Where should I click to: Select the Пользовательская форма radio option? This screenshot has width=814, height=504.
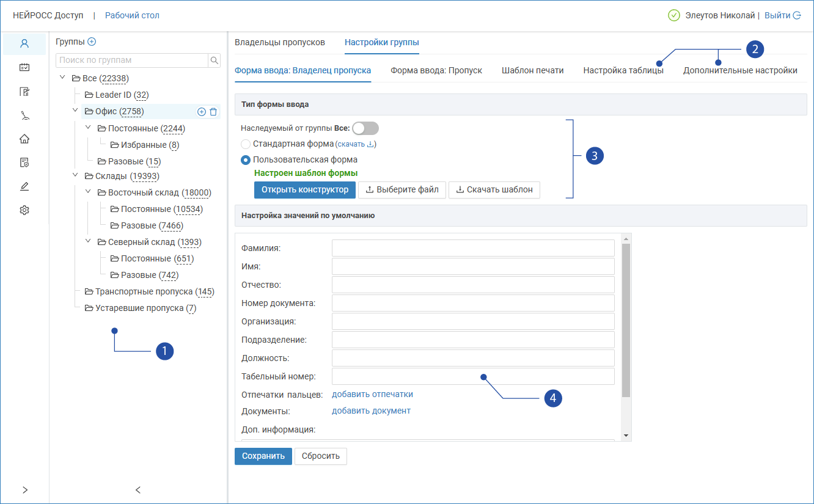[x=246, y=160]
